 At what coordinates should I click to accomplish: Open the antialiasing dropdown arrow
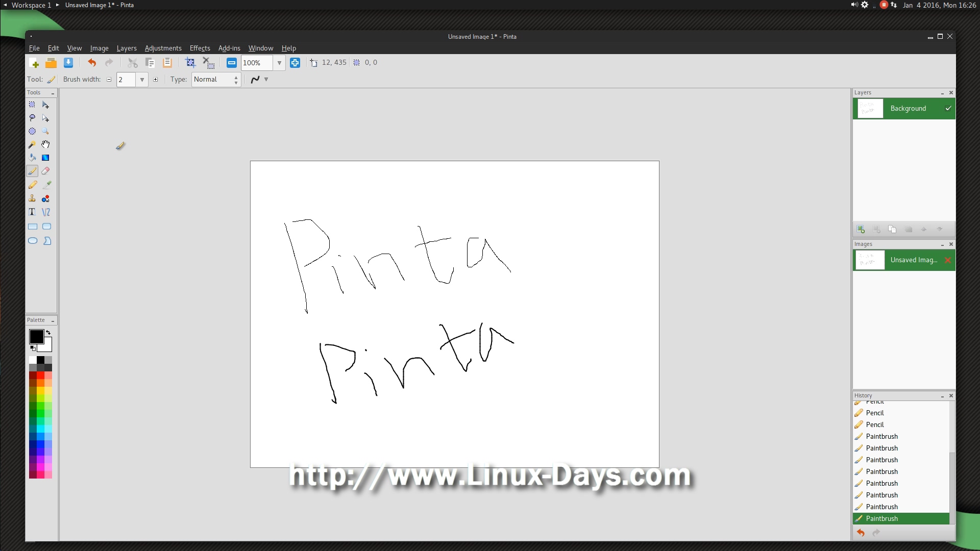coord(266,80)
